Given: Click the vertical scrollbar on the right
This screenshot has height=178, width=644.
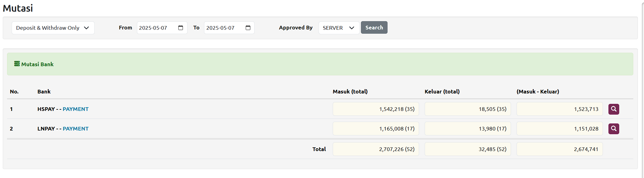Looking at the screenshot, I should pos(642,89).
